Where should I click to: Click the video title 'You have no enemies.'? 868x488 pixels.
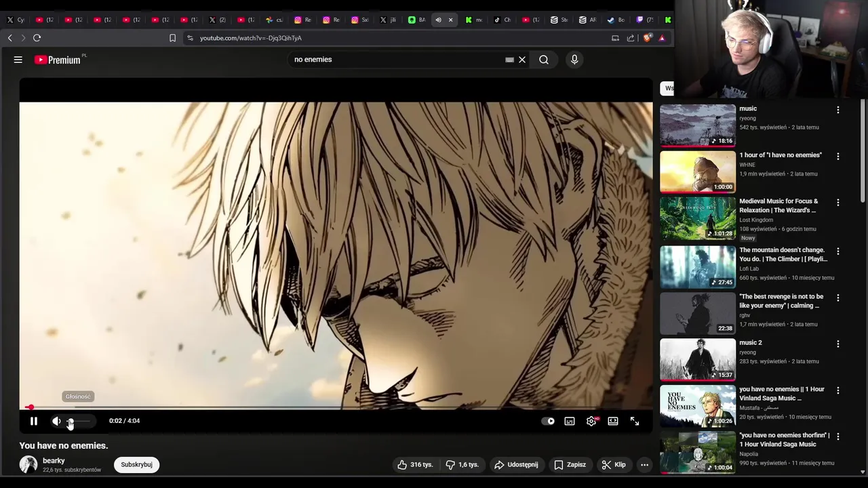point(64,445)
